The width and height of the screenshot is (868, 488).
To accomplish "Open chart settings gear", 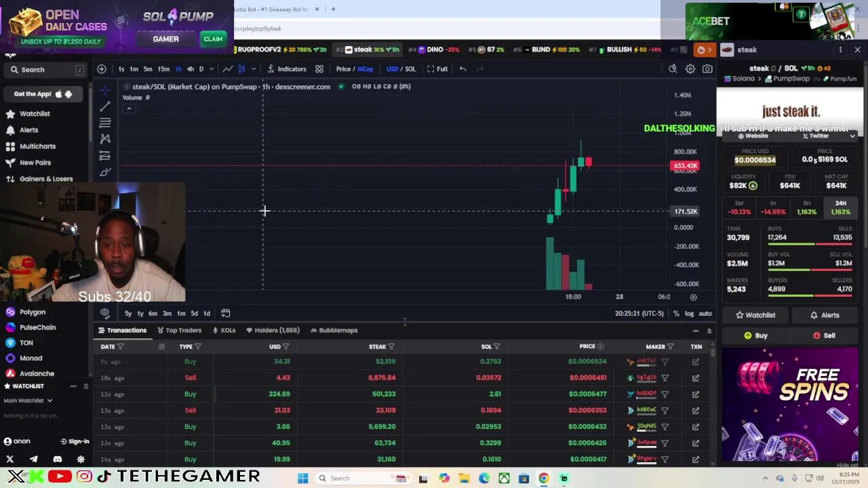I will click(x=690, y=69).
